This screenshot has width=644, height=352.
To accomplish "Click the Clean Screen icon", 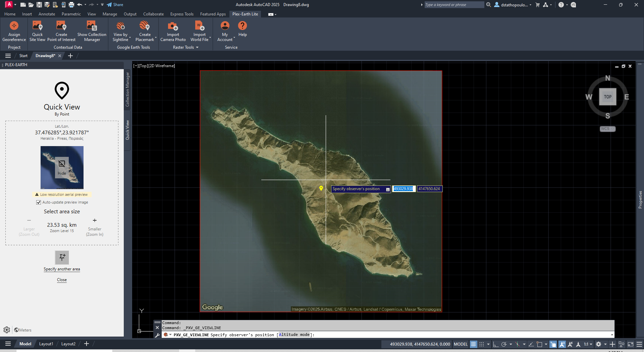I will [631, 344].
